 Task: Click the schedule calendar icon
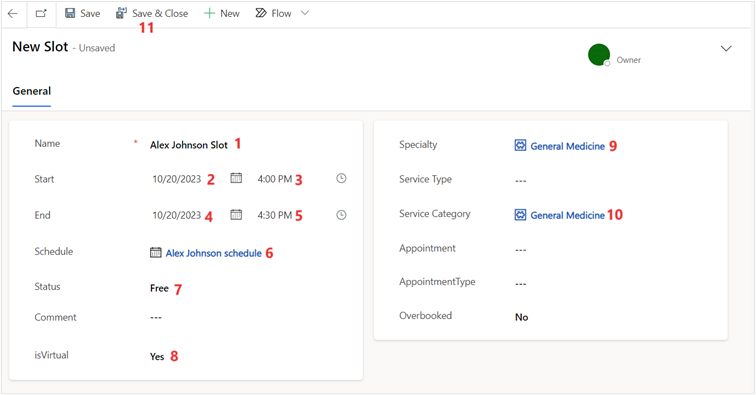[155, 252]
